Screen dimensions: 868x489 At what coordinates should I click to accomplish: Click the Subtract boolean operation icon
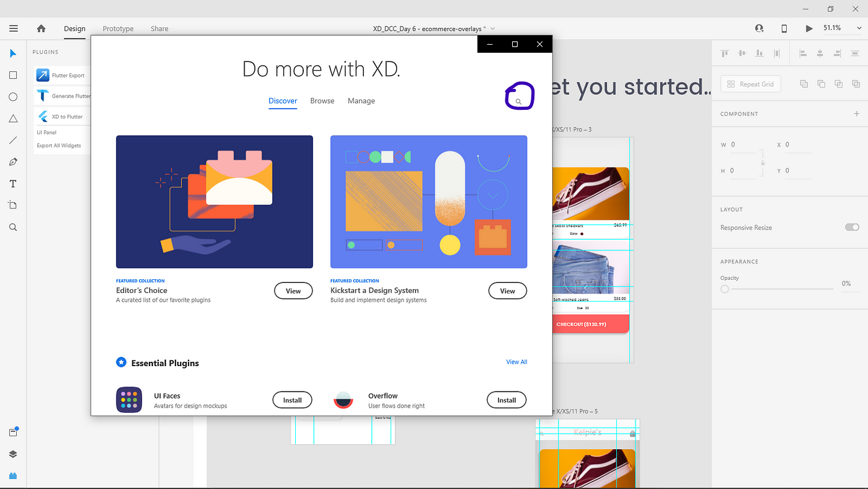pyautogui.click(x=821, y=84)
